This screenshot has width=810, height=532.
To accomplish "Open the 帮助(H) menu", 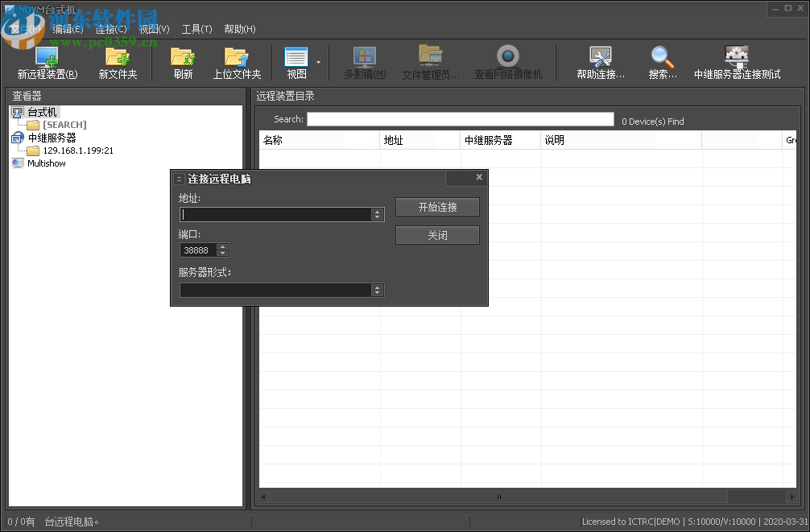I will pyautogui.click(x=239, y=29).
